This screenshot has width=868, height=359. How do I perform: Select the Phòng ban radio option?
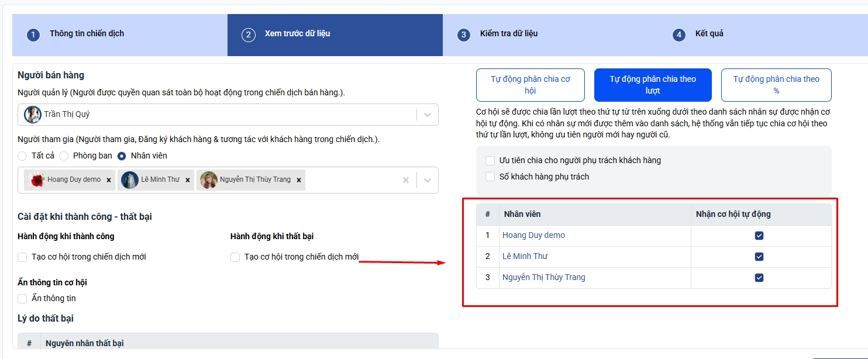coord(64,156)
